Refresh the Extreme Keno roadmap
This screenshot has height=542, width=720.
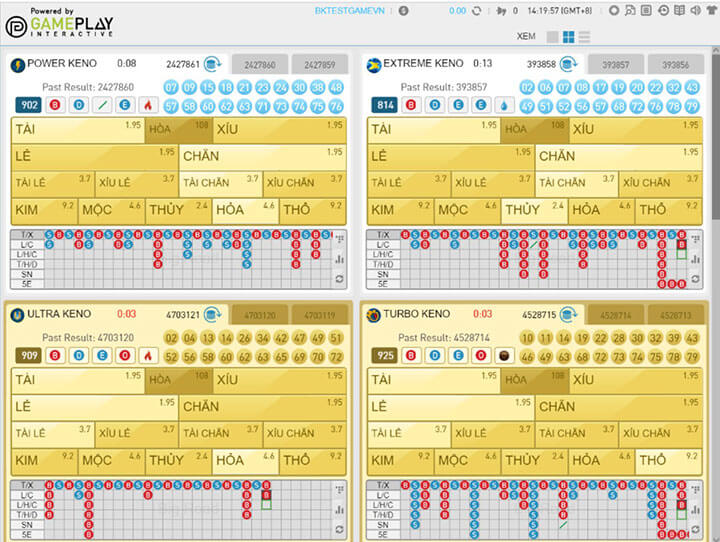coord(695,279)
